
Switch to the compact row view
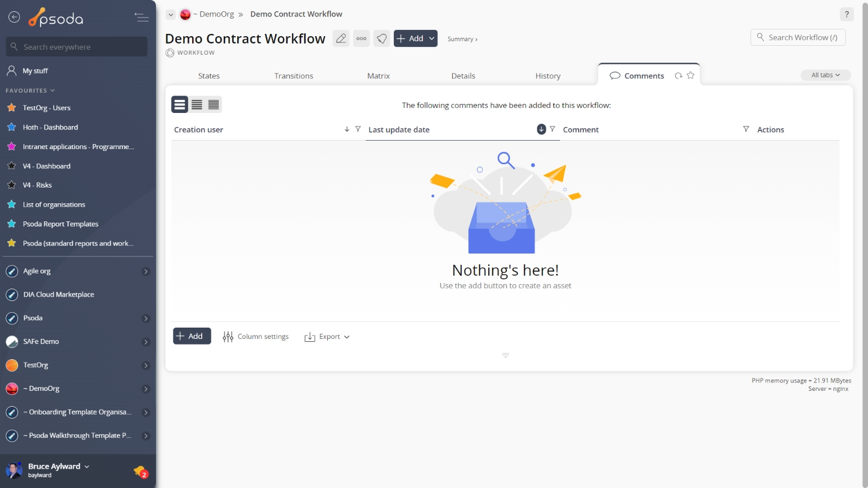pos(214,104)
